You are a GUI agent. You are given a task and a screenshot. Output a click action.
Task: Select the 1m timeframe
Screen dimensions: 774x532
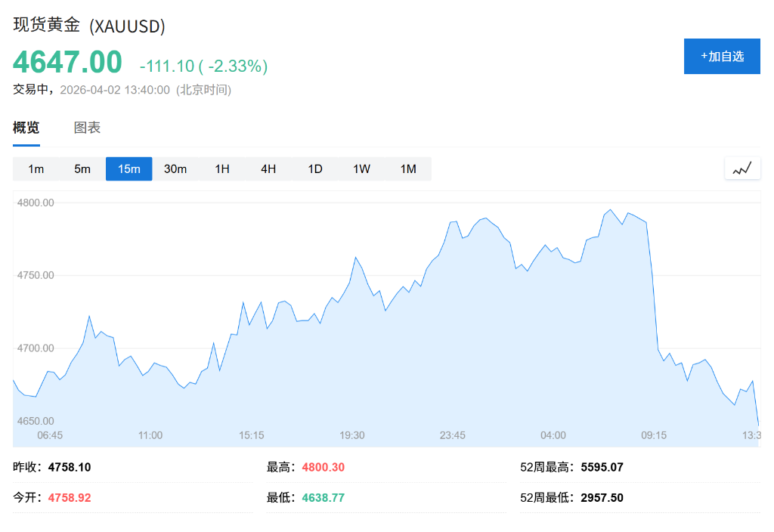point(35,169)
